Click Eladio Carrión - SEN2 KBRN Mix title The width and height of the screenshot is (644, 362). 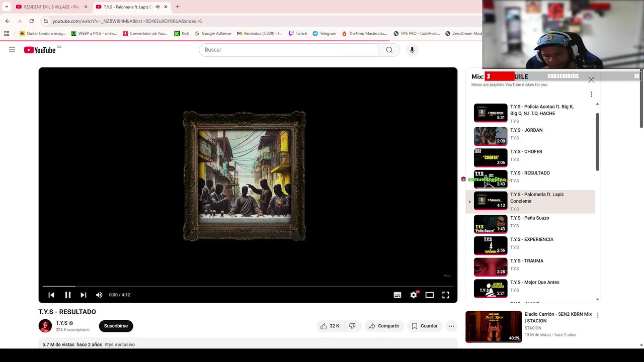558,317
